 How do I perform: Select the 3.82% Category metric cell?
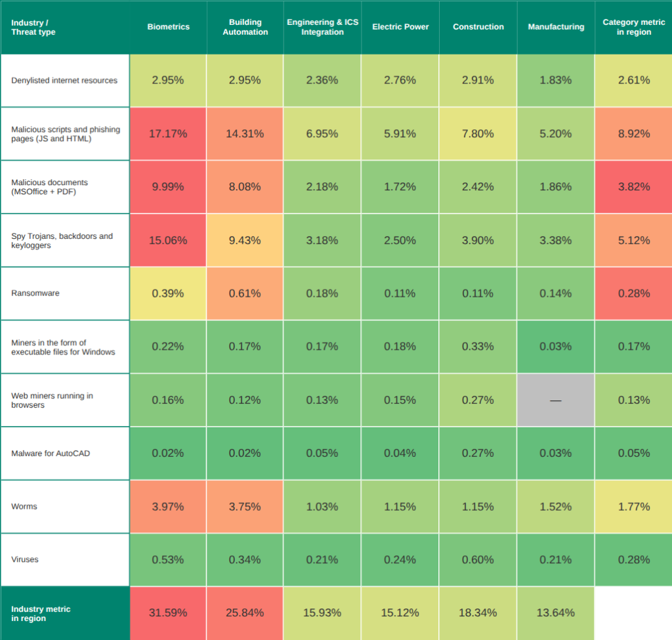(634, 187)
